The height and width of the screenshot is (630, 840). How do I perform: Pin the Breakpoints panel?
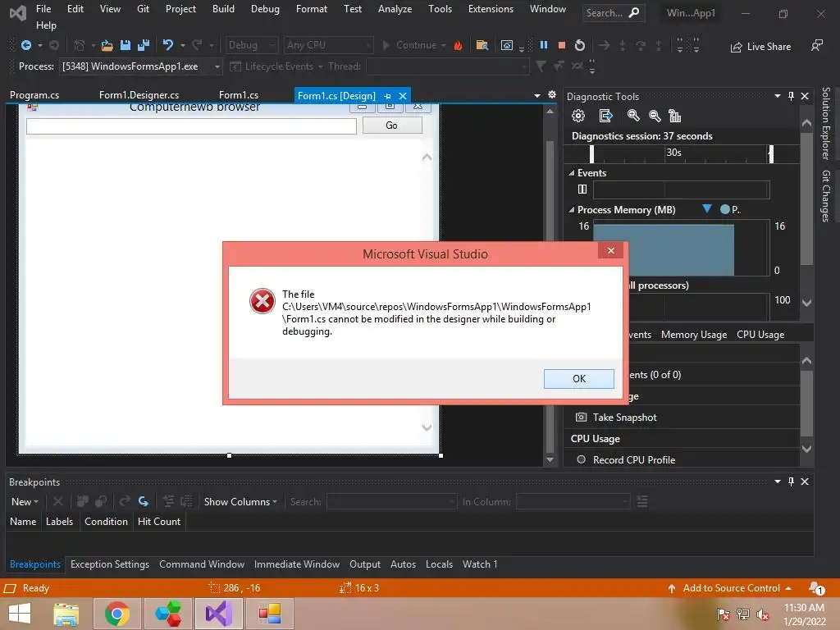(x=792, y=482)
